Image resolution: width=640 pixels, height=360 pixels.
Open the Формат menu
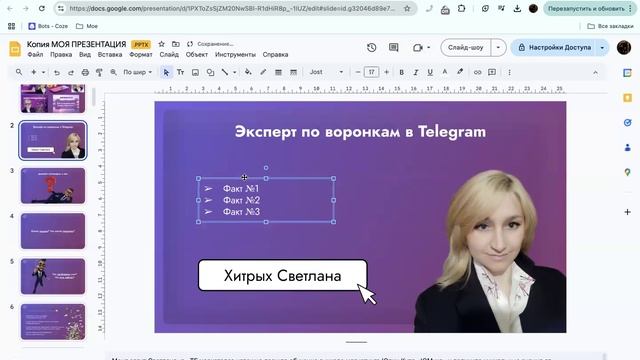coord(141,54)
